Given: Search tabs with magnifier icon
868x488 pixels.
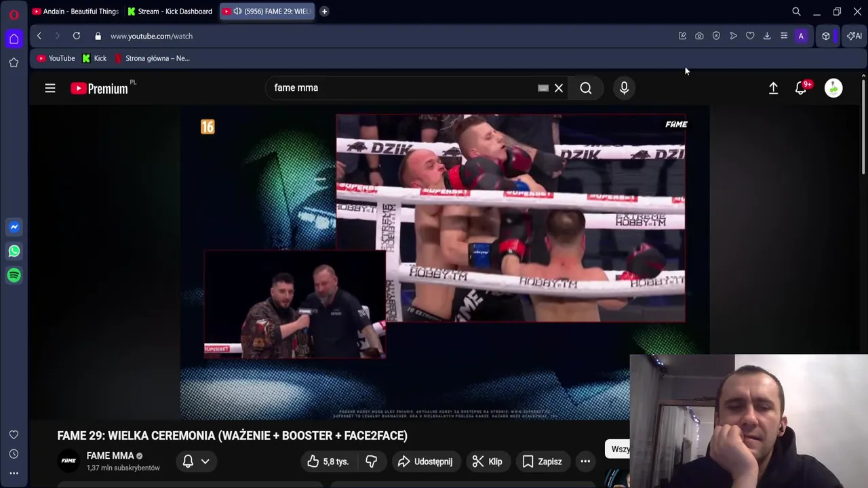Looking at the screenshot, I should point(796,12).
